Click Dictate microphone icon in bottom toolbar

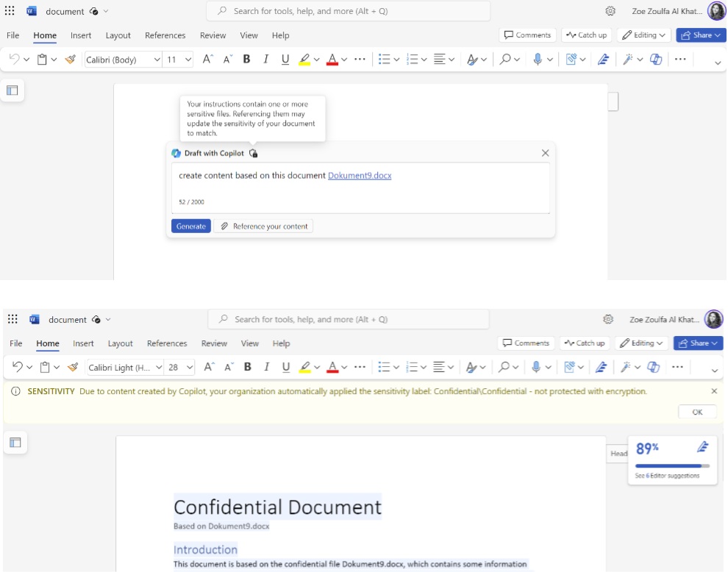pos(536,367)
